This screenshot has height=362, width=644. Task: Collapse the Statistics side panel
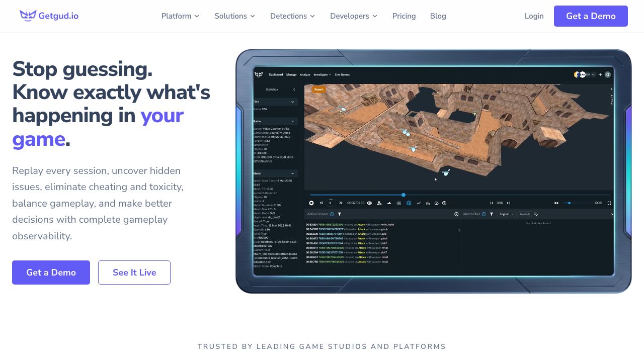pos(294,89)
